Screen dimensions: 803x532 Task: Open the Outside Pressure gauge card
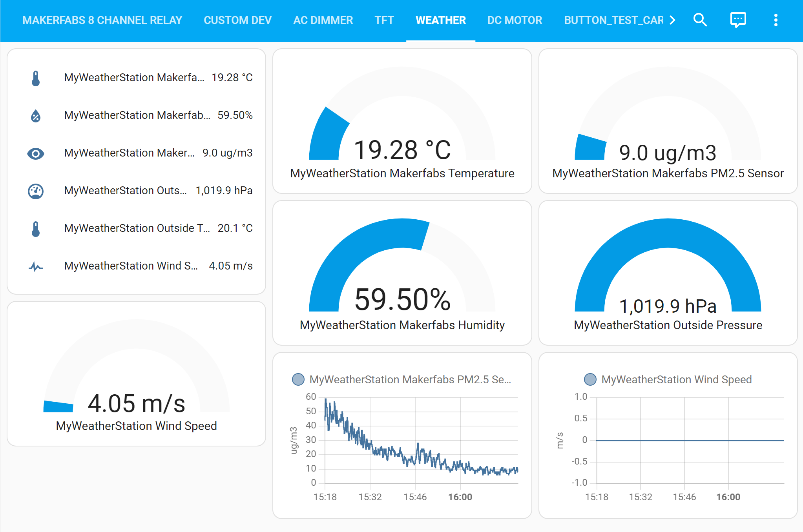(x=668, y=273)
